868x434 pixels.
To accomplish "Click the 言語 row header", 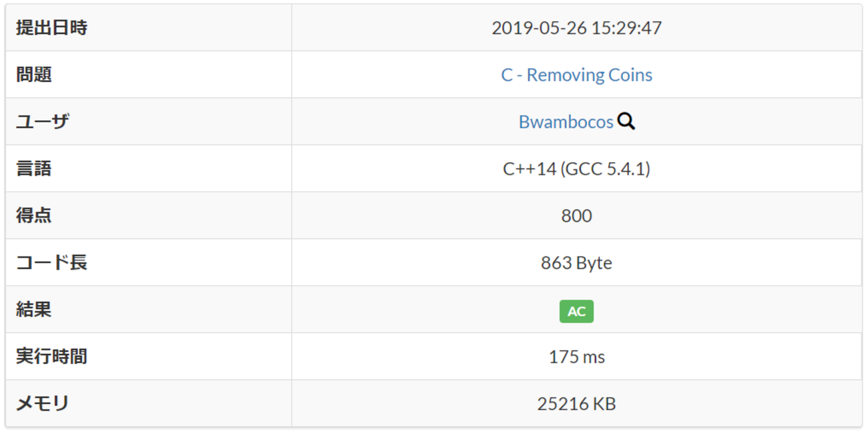I will (x=34, y=169).
